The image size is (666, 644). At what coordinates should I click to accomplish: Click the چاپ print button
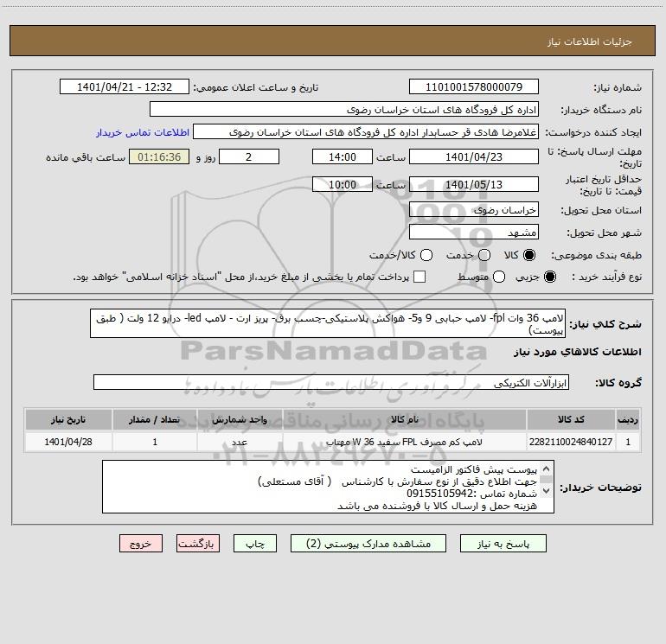[255, 544]
